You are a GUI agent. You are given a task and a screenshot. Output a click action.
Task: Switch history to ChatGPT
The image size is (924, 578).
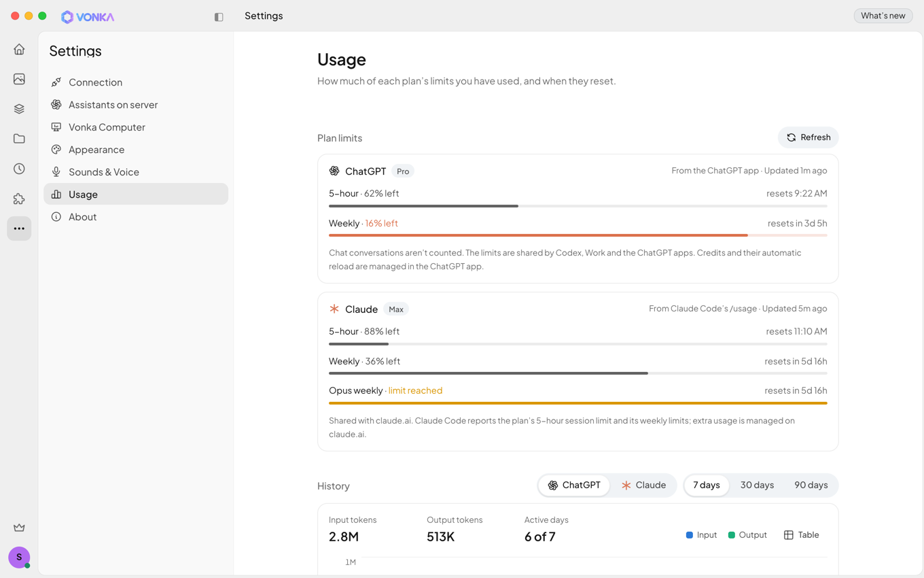(574, 486)
